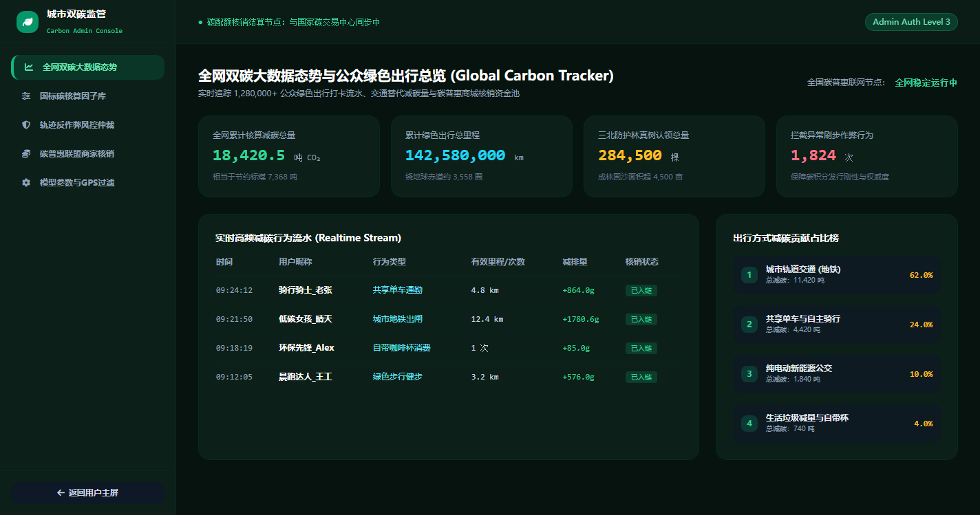Select the 142,580,000 km mileage value
This screenshot has width=980, height=515.
coord(455,156)
